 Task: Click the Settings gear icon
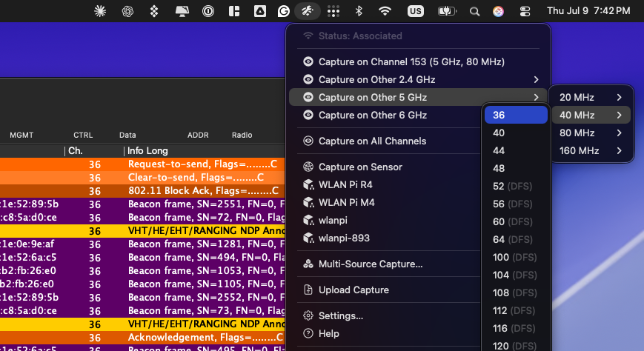pyautogui.click(x=308, y=315)
